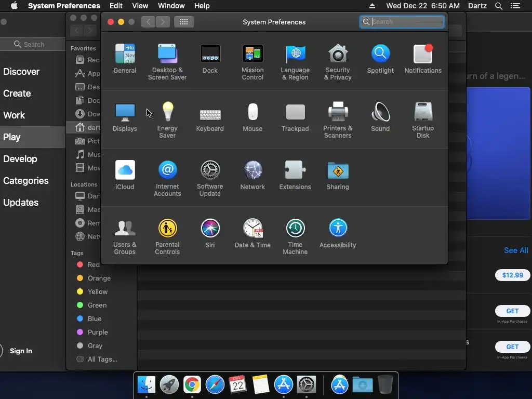Image resolution: width=532 pixels, height=399 pixels.
Task: Click the eject icon in menu bar
Action: tap(372, 6)
